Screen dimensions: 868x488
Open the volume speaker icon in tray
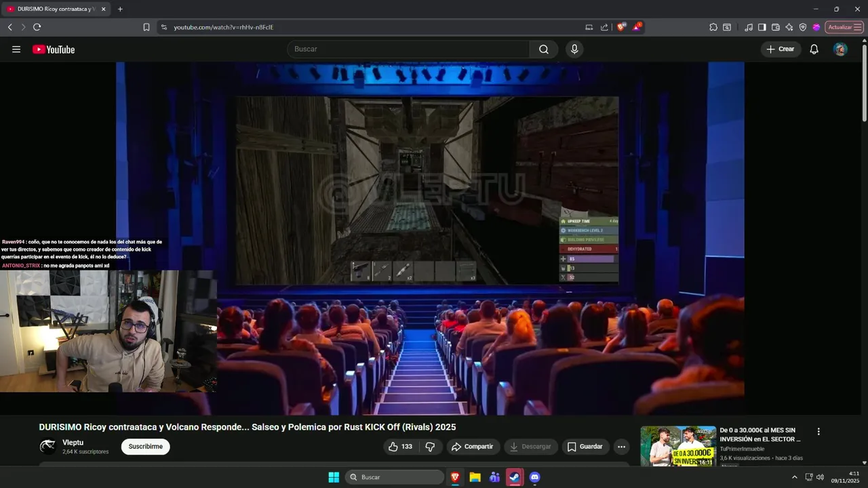[821, 477]
